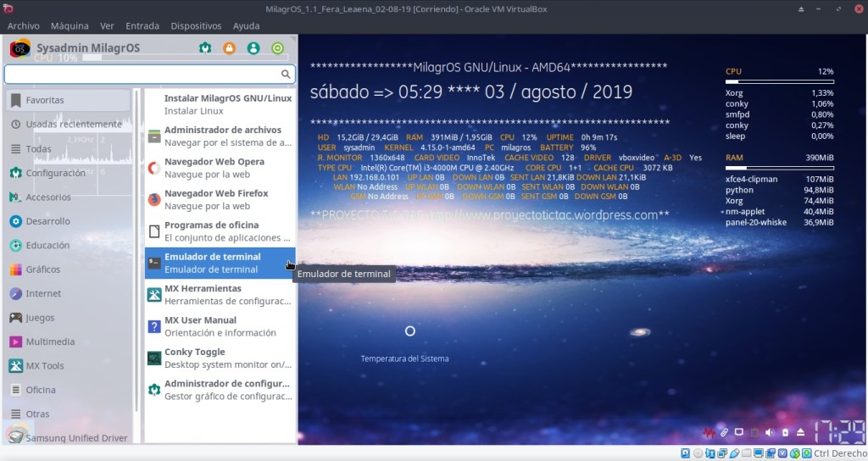
Task: Open the Ayuda menu
Action: coord(247,26)
